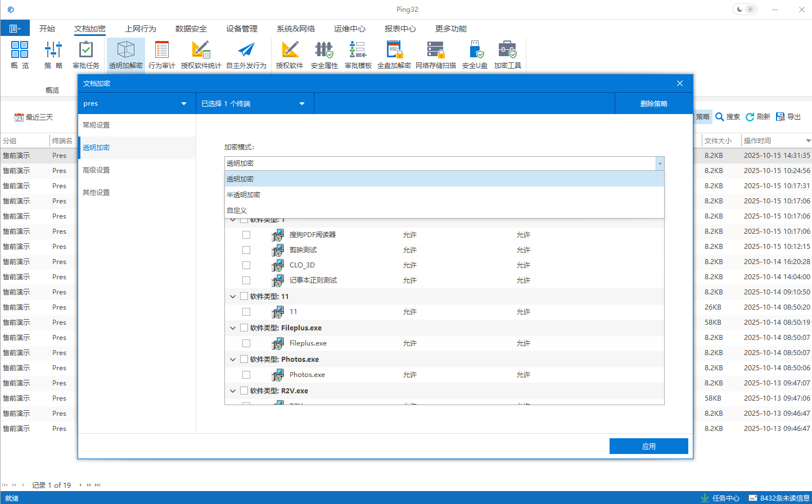Collapse the 软件类型: 11 group

233,297
